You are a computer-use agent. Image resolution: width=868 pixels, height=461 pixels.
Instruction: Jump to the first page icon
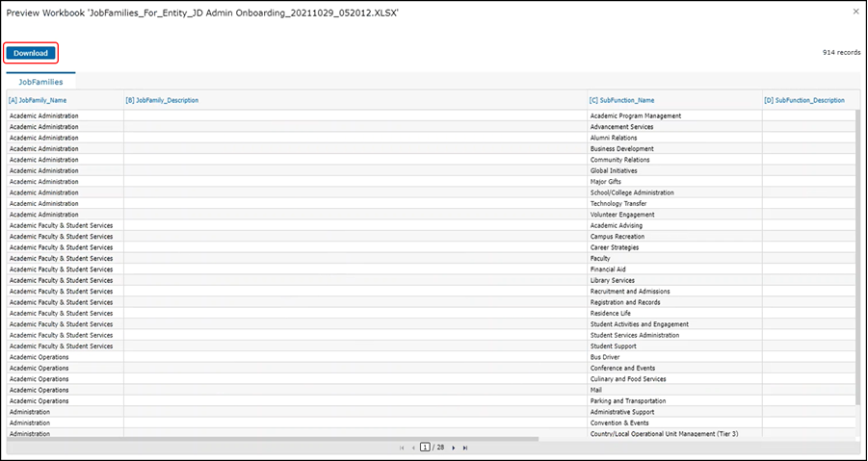[402, 448]
